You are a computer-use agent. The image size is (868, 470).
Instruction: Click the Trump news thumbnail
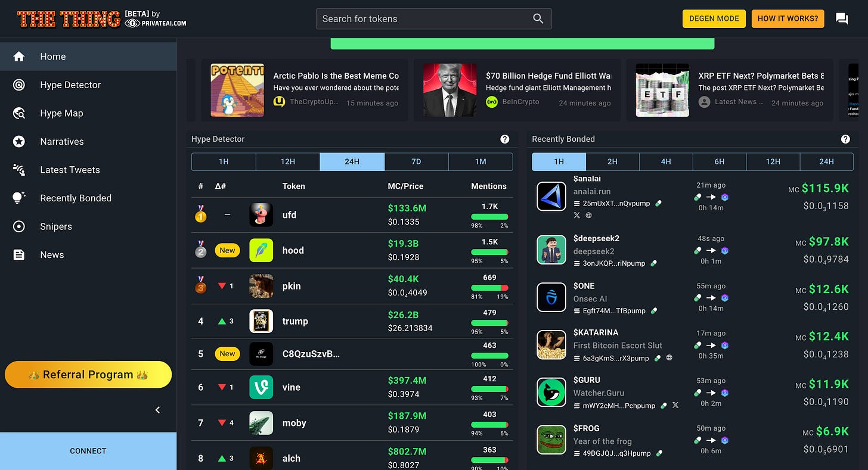point(450,90)
